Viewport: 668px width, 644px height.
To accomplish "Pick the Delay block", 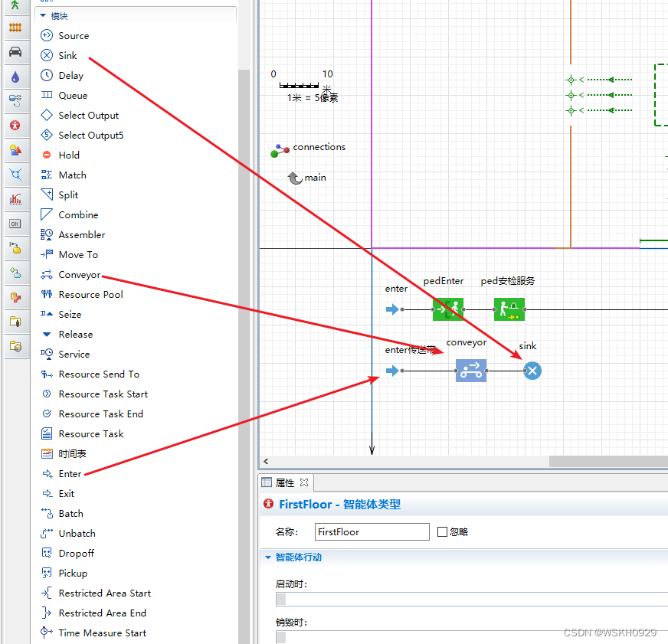I will click(62, 75).
